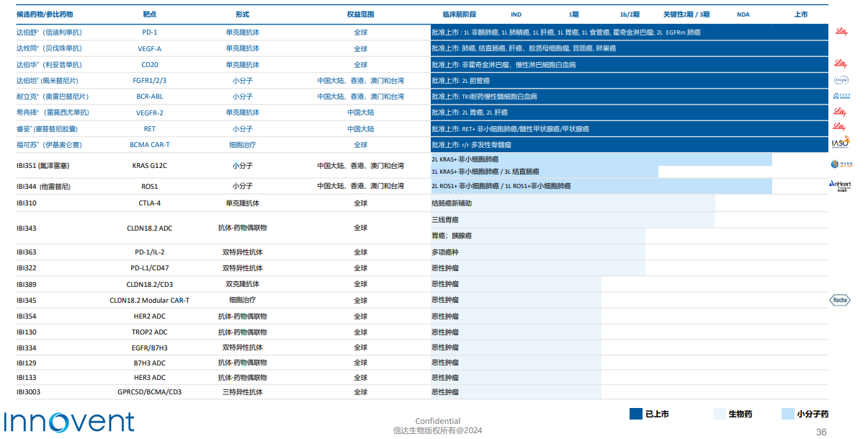The image size is (868, 439).
Task: Click the Roche logo in the IBI345 row
Action: [x=840, y=300]
